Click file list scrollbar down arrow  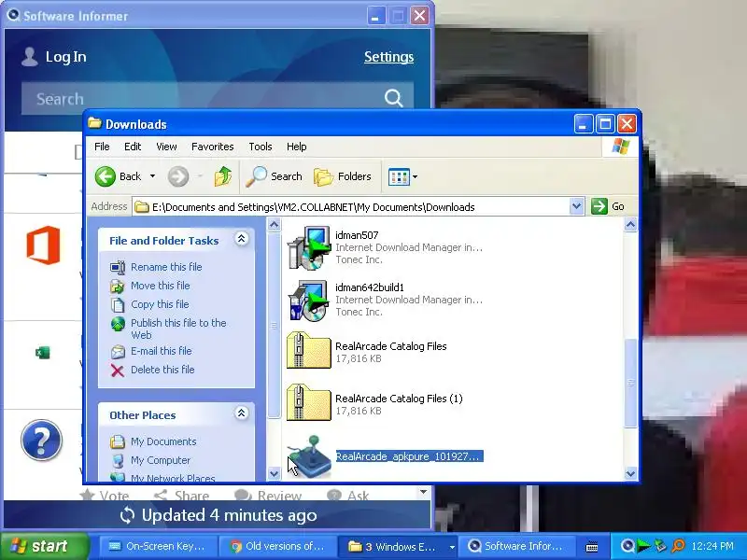pos(630,473)
